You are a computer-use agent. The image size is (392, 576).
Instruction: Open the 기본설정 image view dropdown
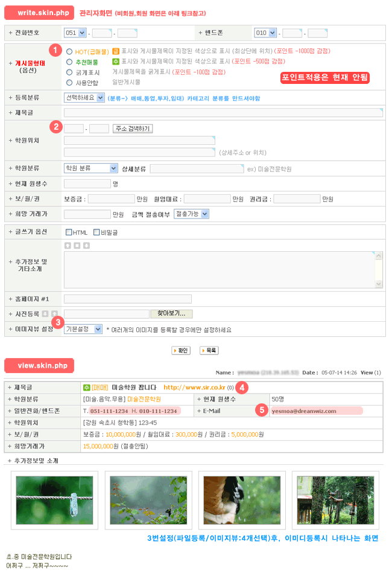tap(83, 329)
